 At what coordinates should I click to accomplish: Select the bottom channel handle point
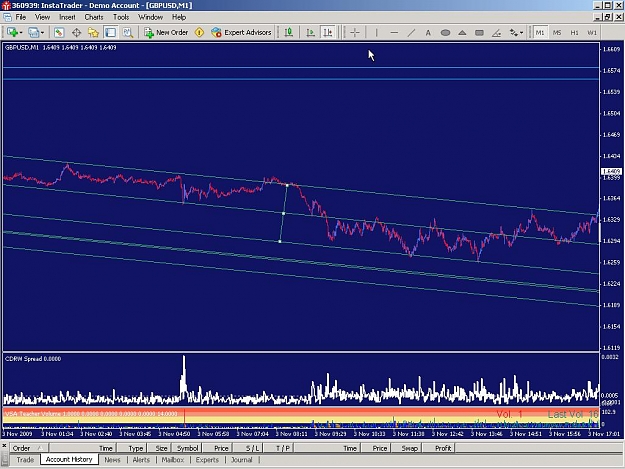point(280,241)
